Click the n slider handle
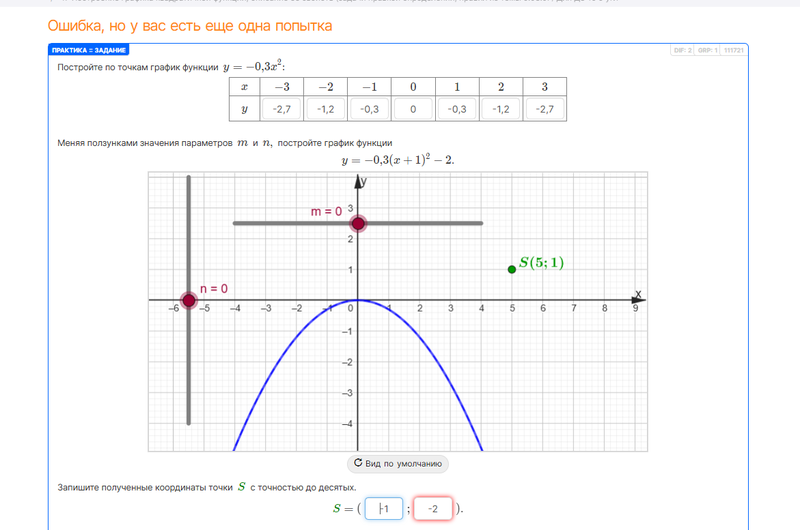Screen dimensions: 800x530 pyautogui.click(x=189, y=300)
